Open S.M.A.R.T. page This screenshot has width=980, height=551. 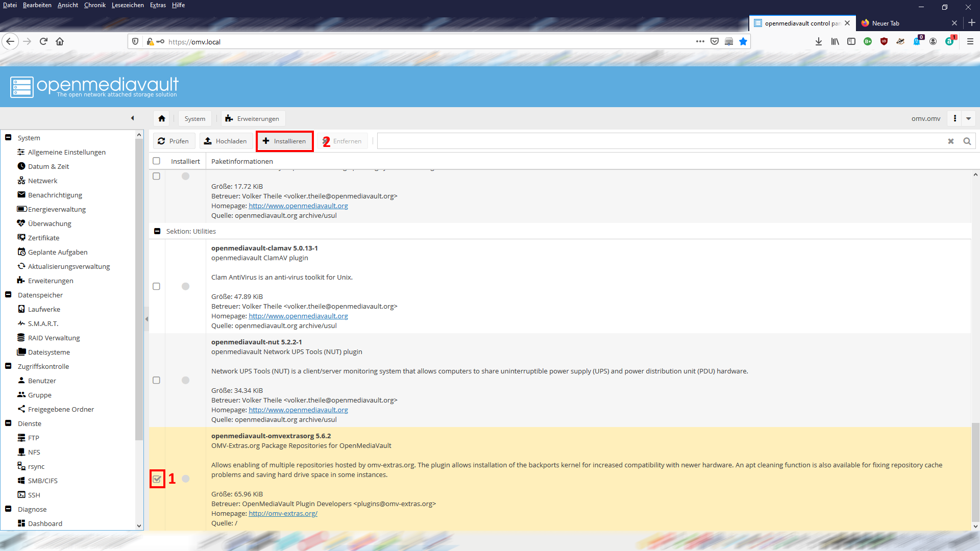click(42, 323)
